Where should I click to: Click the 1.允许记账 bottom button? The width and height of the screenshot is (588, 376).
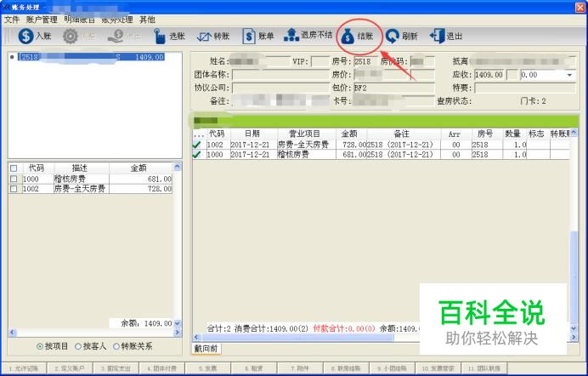point(24,368)
